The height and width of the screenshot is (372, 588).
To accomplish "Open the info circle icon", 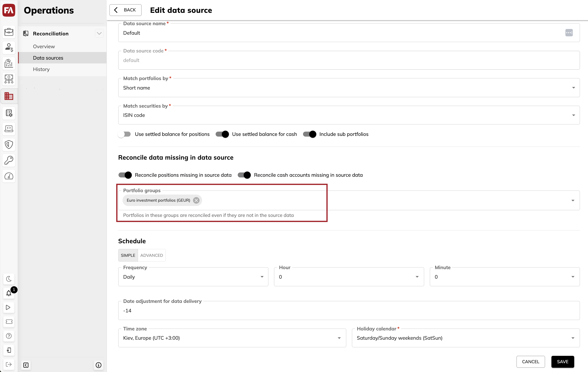I will (x=98, y=365).
